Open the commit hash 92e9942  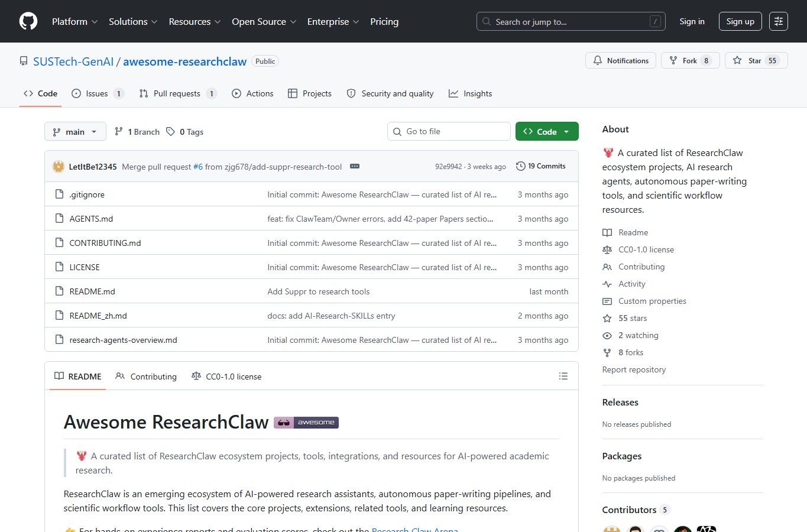click(449, 167)
